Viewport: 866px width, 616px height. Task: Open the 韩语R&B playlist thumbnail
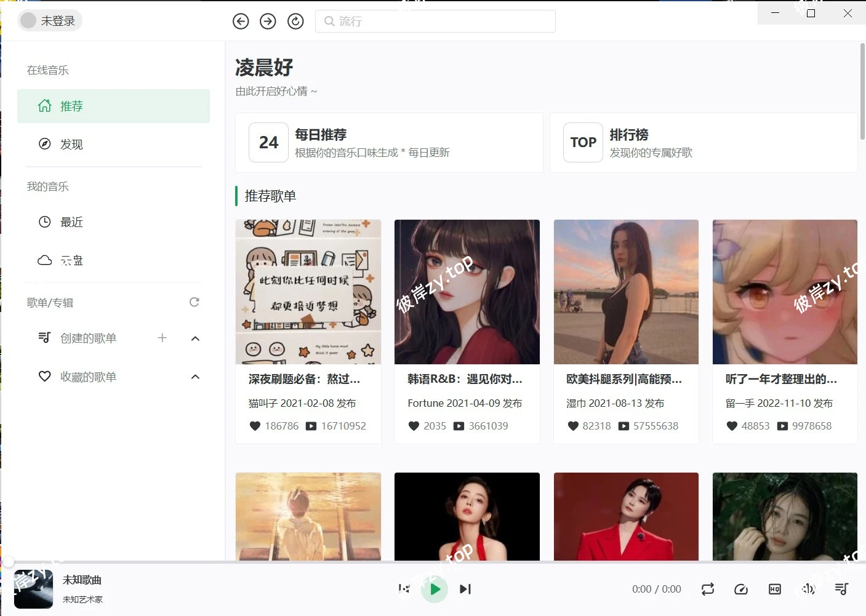pyautogui.click(x=467, y=292)
